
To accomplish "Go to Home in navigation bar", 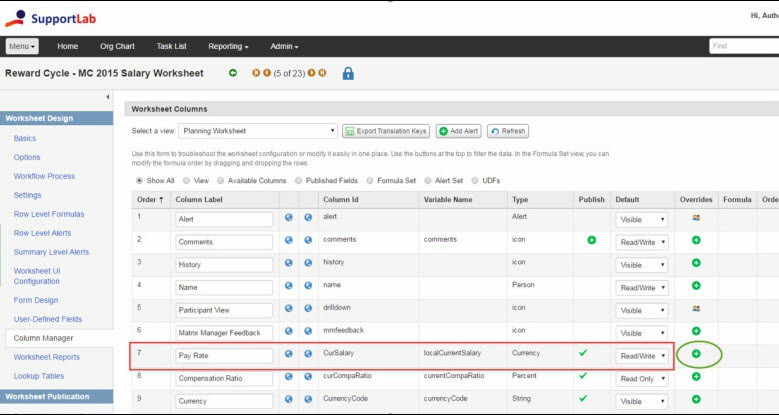I will tap(68, 46).
